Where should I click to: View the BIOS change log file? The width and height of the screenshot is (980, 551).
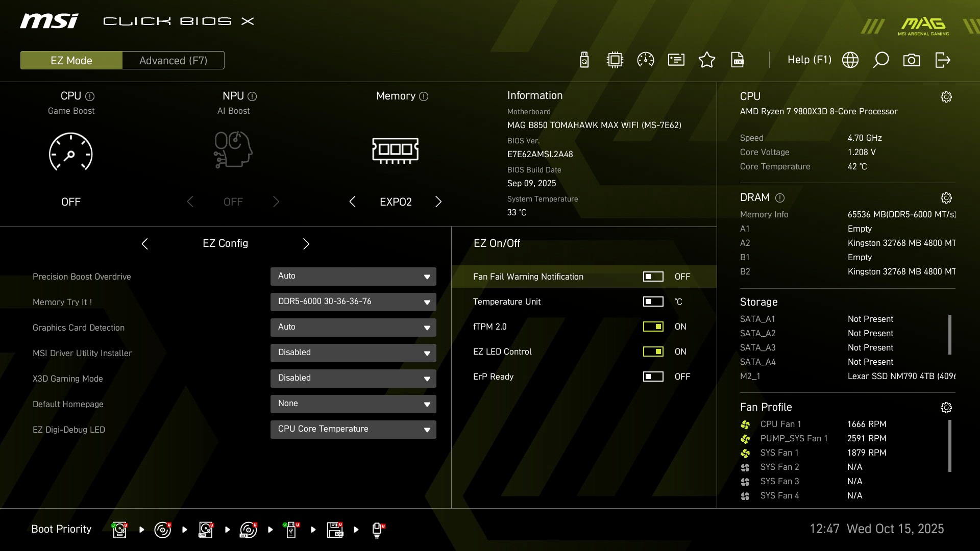(x=738, y=60)
